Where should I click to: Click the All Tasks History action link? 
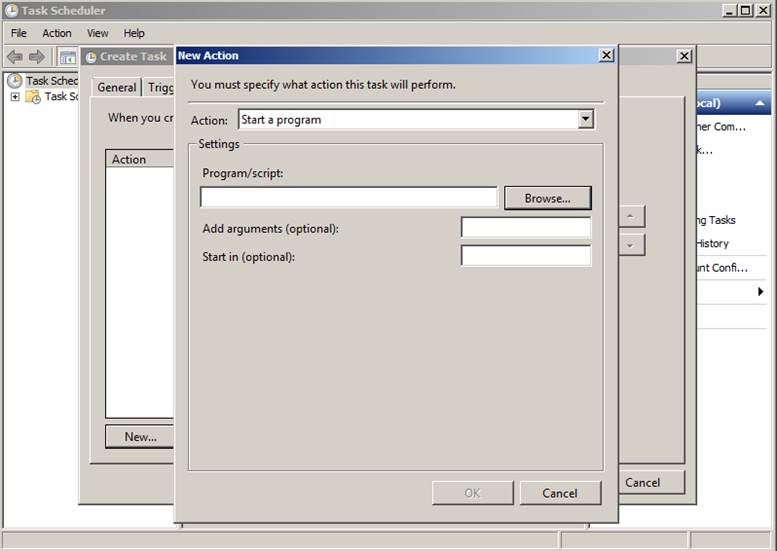click(x=713, y=243)
